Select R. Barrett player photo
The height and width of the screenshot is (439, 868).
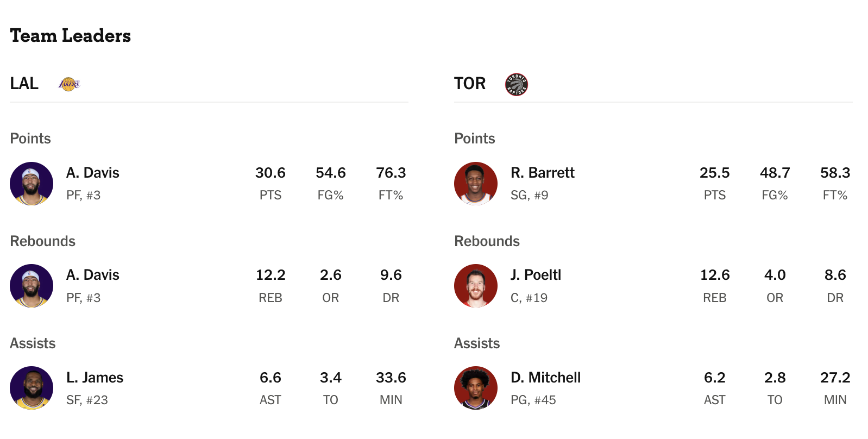476,184
